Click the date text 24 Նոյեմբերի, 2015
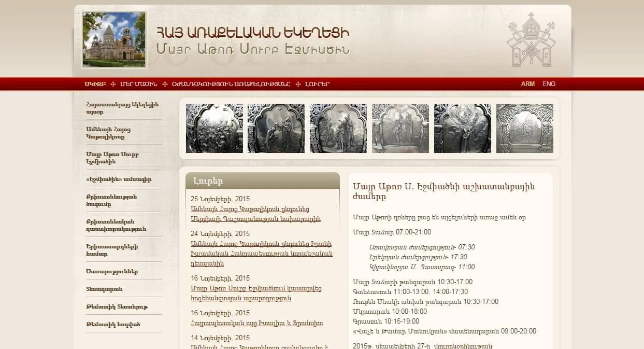The width and height of the screenshot is (644, 349). (220, 233)
